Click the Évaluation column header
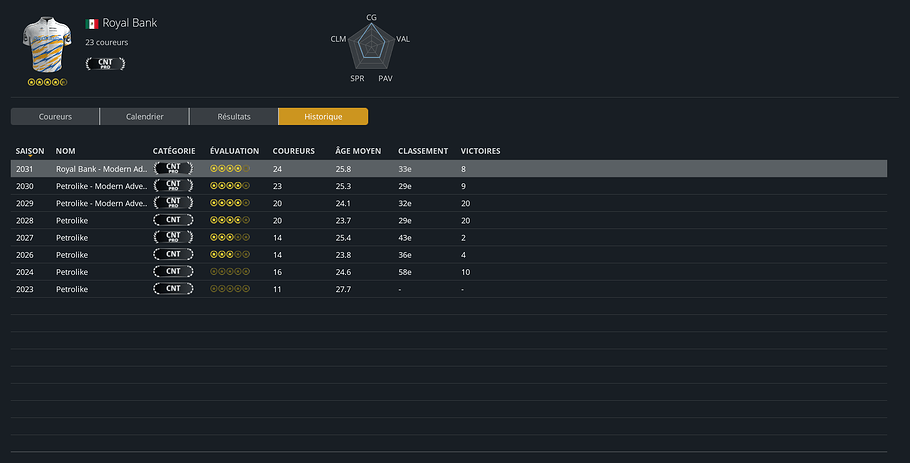The height and width of the screenshot is (463, 910). click(234, 151)
